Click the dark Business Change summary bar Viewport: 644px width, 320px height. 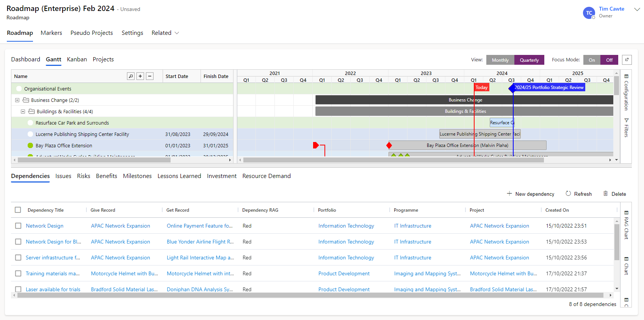click(464, 100)
